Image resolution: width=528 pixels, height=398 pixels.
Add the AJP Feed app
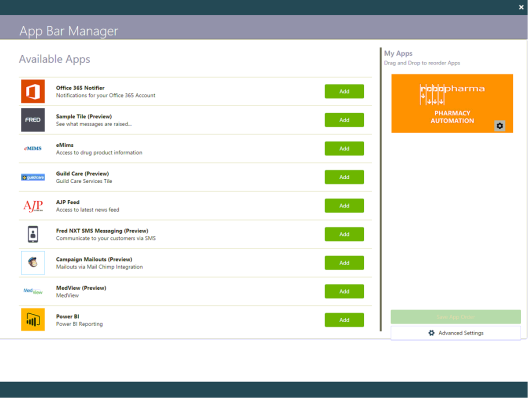344,206
